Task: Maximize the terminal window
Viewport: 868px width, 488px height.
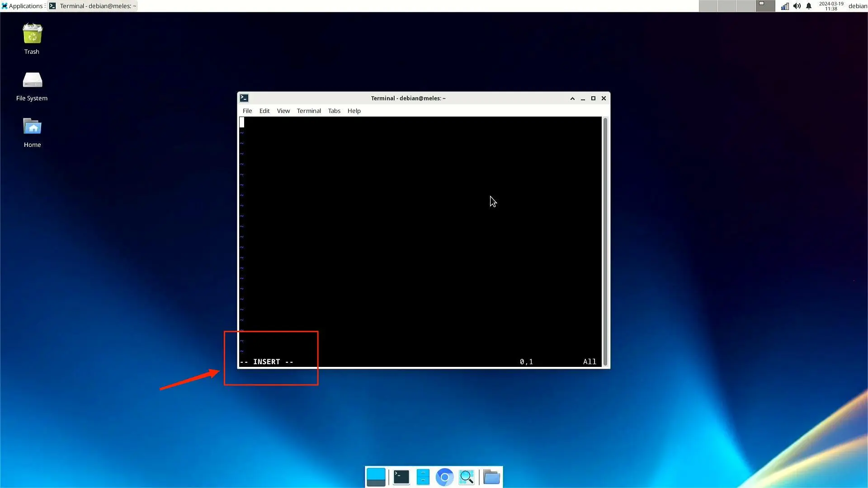Action: 593,99
